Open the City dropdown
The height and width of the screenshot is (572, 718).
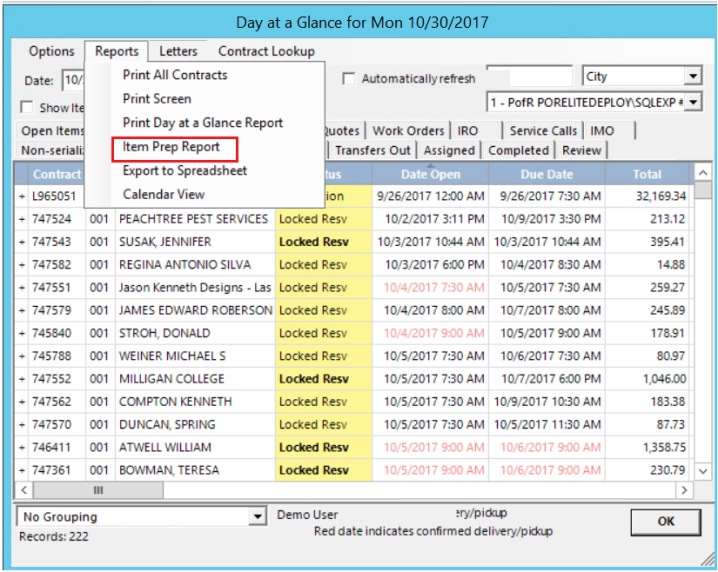tap(693, 77)
